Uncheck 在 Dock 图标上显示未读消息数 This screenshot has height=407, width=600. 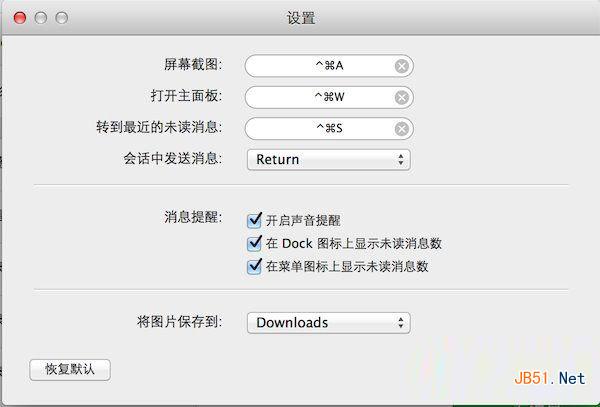click(254, 243)
